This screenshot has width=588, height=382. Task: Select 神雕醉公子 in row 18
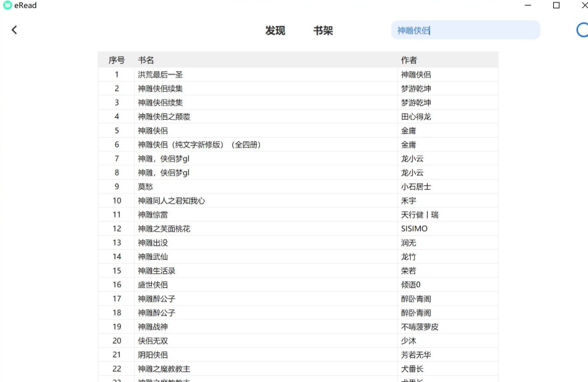pyautogui.click(x=157, y=313)
